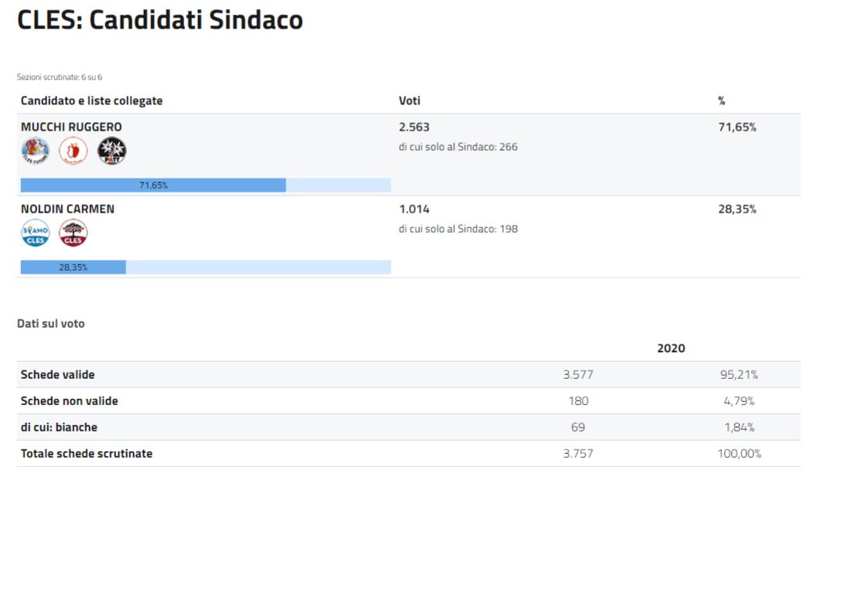Select candidate name Mucchi Ruggero
This screenshot has width=868, height=613.
click(x=71, y=128)
